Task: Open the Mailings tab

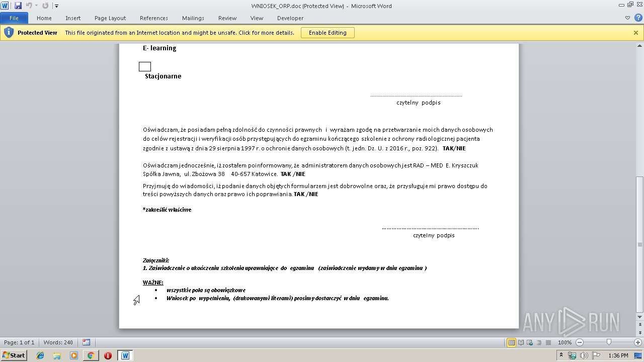Action: click(x=193, y=18)
